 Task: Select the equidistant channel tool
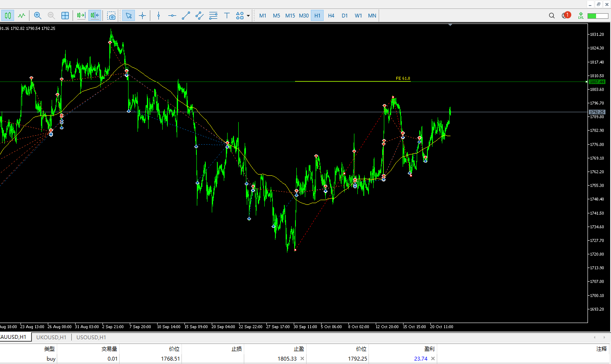point(199,16)
